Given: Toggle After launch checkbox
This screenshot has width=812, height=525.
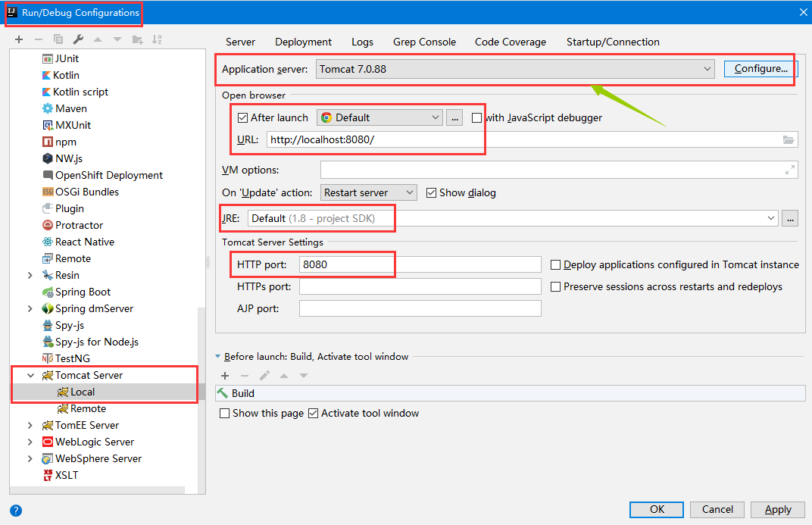Looking at the screenshot, I should tap(242, 117).
